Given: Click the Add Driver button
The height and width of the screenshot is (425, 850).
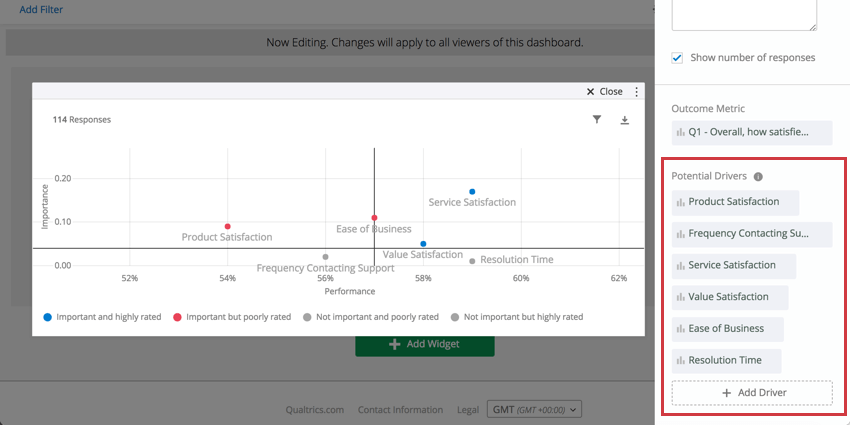Looking at the screenshot, I should pyautogui.click(x=752, y=393).
